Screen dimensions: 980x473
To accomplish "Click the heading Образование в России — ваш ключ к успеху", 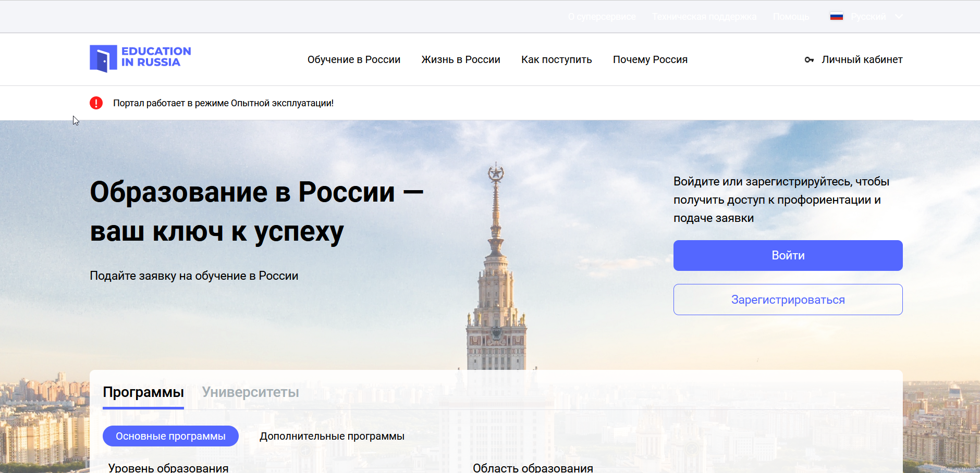I will coord(256,211).
